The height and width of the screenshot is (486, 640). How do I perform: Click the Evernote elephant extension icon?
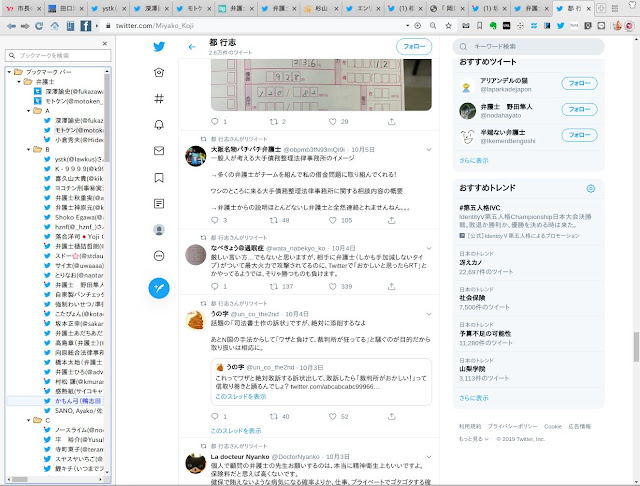493,26
